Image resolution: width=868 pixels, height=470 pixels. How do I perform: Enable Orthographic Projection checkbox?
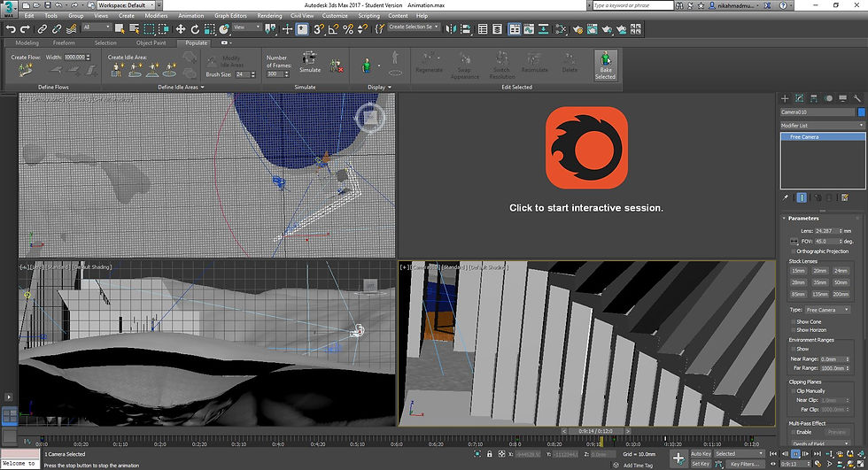tap(794, 251)
